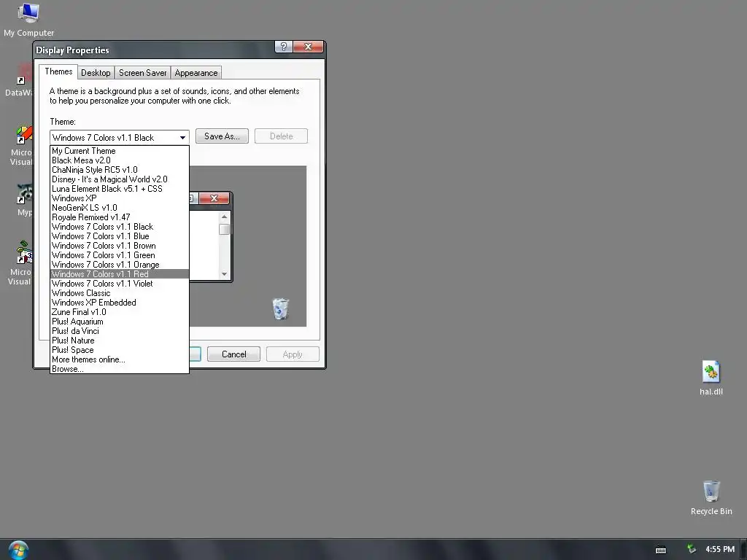The width and height of the screenshot is (747, 560).
Task: Select Plus! da Vinci theme
Action: 120,331
